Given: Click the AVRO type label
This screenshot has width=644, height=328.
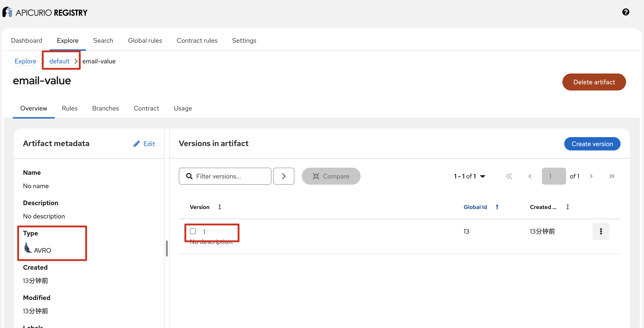Looking at the screenshot, I should [x=42, y=250].
